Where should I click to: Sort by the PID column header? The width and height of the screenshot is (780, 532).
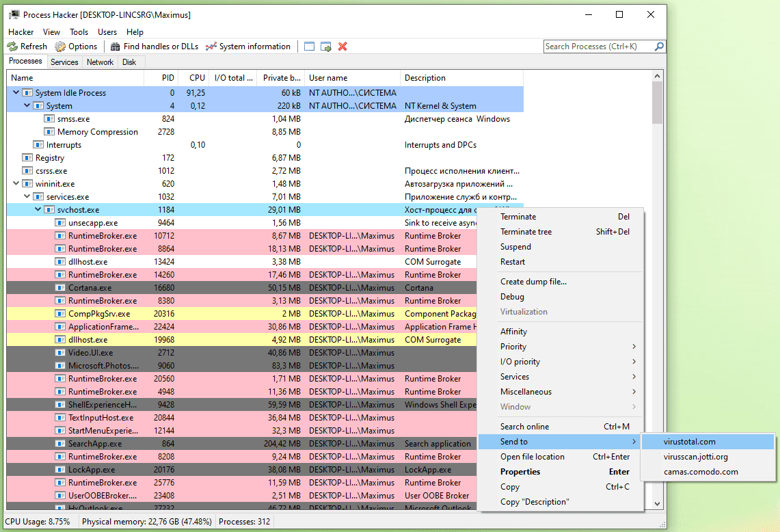(x=161, y=78)
